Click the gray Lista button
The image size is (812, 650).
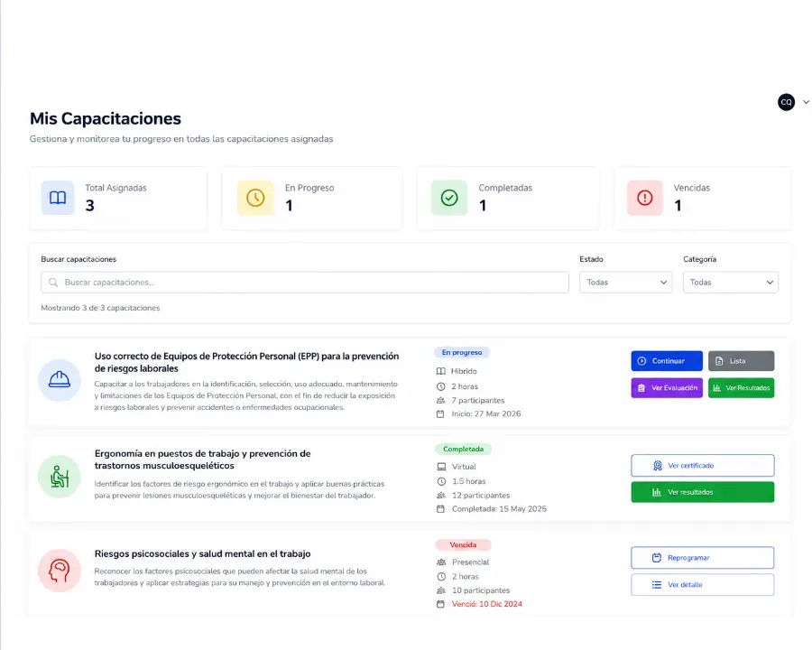coord(741,361)
